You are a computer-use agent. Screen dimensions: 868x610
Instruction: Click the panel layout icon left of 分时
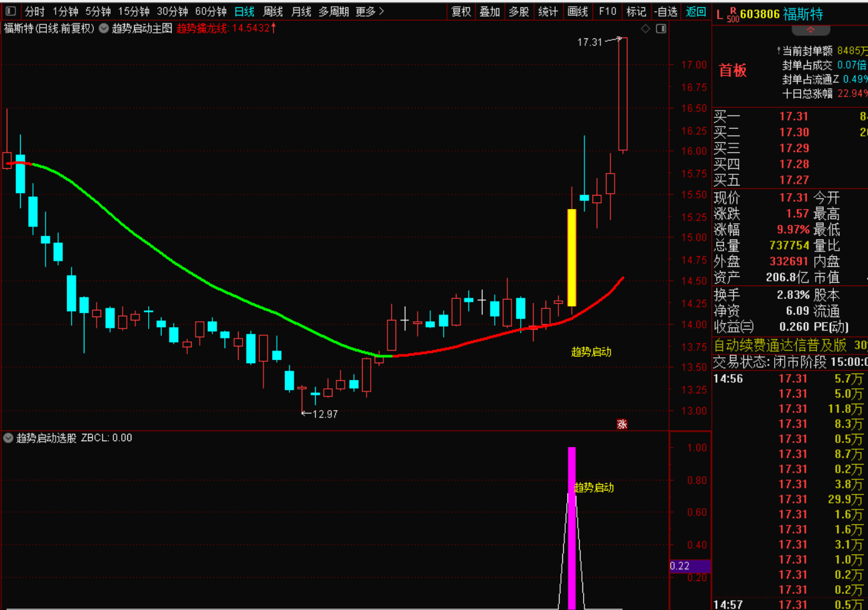(10, 11)
